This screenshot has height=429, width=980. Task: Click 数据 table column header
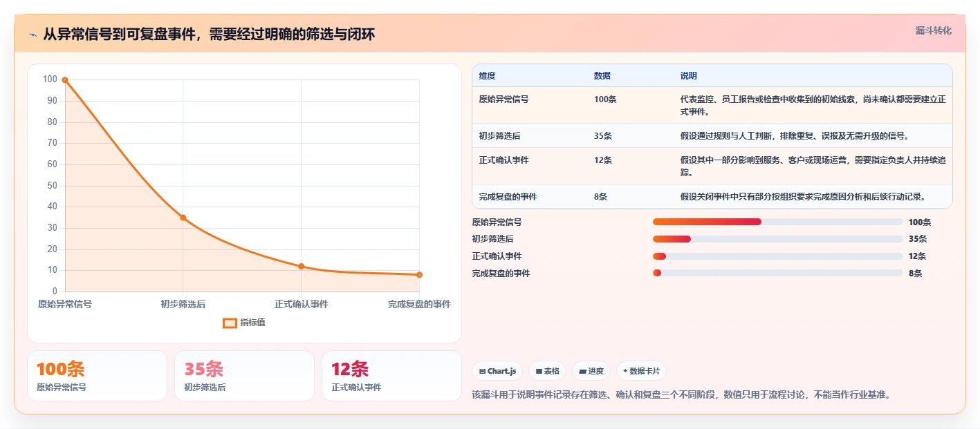tap(602, 76)
